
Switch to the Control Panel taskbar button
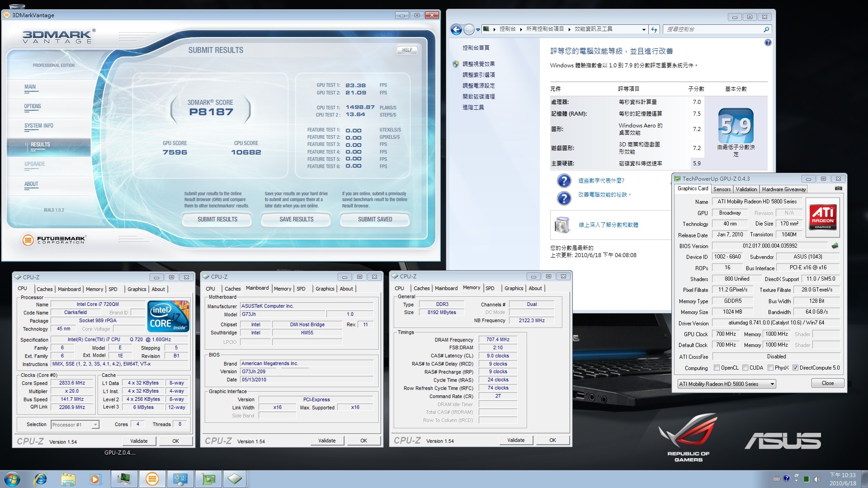tap(180, 479)
